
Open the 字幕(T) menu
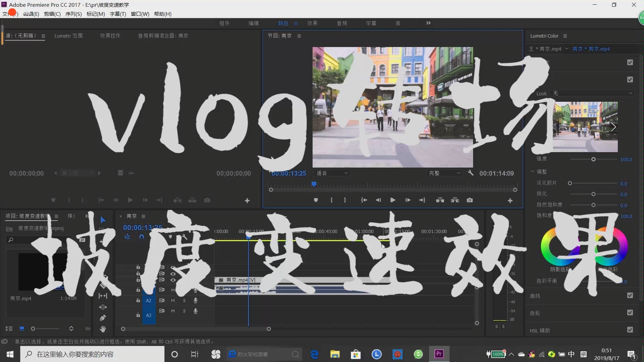click(x=118, y=14)
